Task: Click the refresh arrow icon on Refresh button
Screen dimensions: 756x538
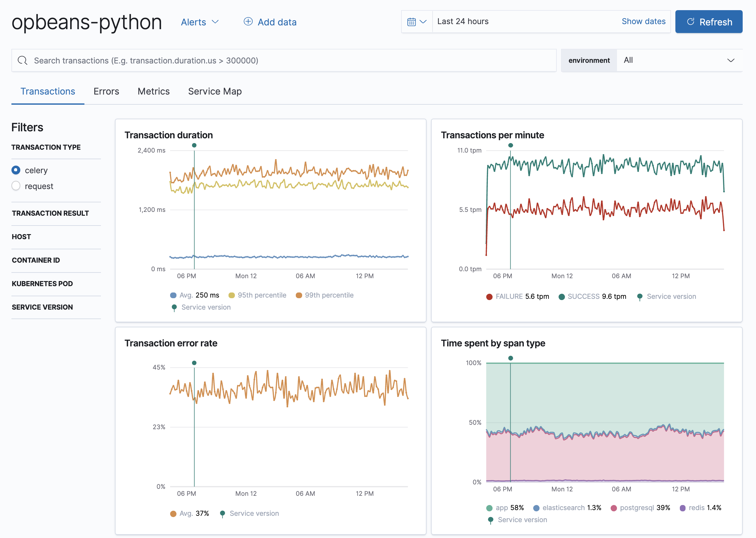Action: click(x=691, y=22)
